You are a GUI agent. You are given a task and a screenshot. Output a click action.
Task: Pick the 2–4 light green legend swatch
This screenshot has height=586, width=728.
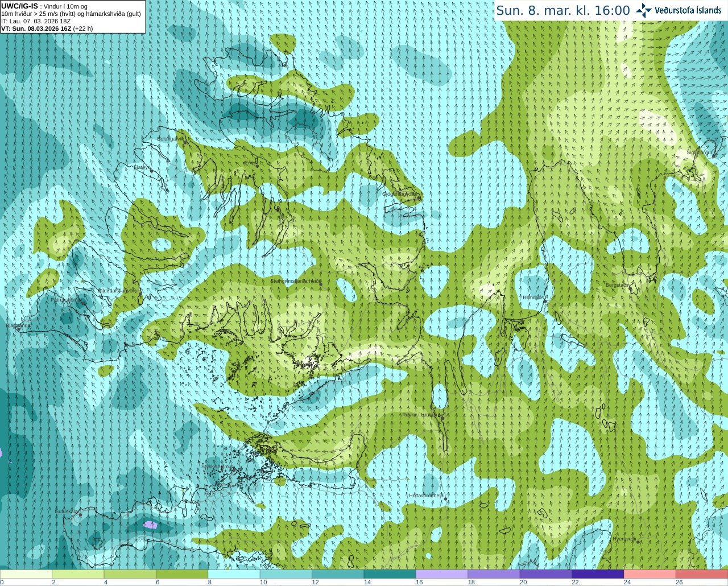tap(78, 574)
